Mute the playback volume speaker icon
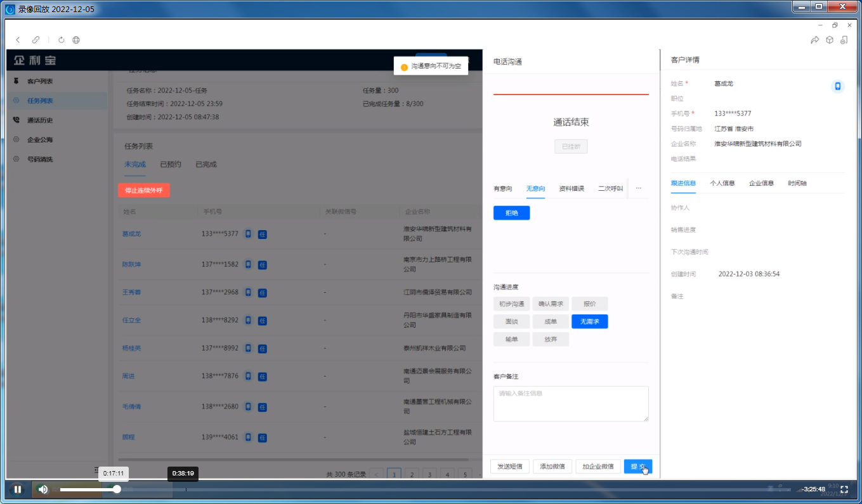862x504 pixels. point(42,489)
